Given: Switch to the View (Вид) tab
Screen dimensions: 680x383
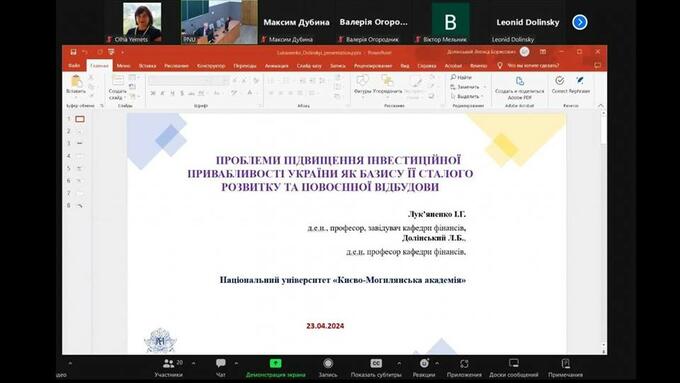Looking at the screenshot, I should (x=405, y=66).
